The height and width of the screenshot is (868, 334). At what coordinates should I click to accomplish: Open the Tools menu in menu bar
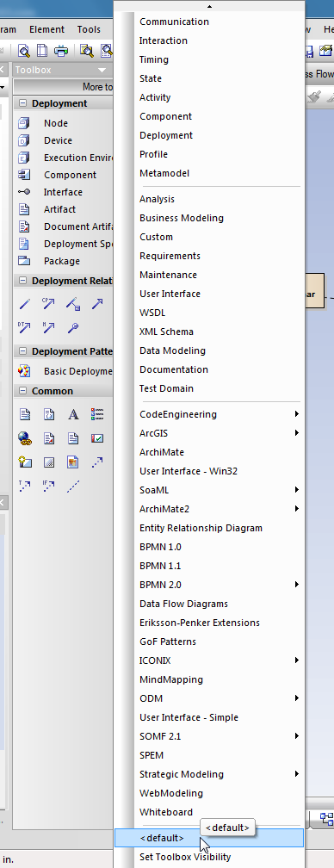89,29
